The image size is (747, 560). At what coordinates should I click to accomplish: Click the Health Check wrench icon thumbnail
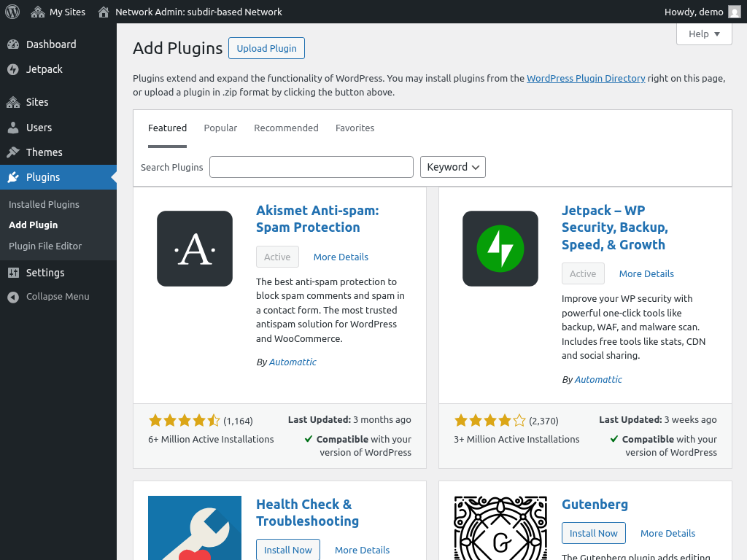click(x=195, y=528)
